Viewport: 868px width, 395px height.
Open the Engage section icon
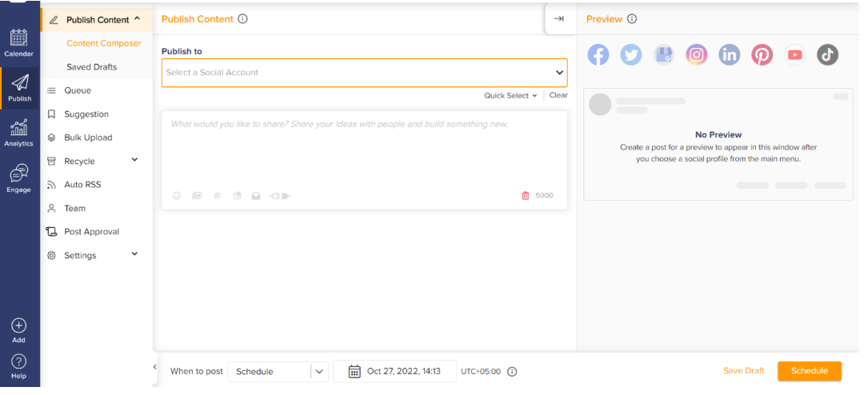point(19,178)
